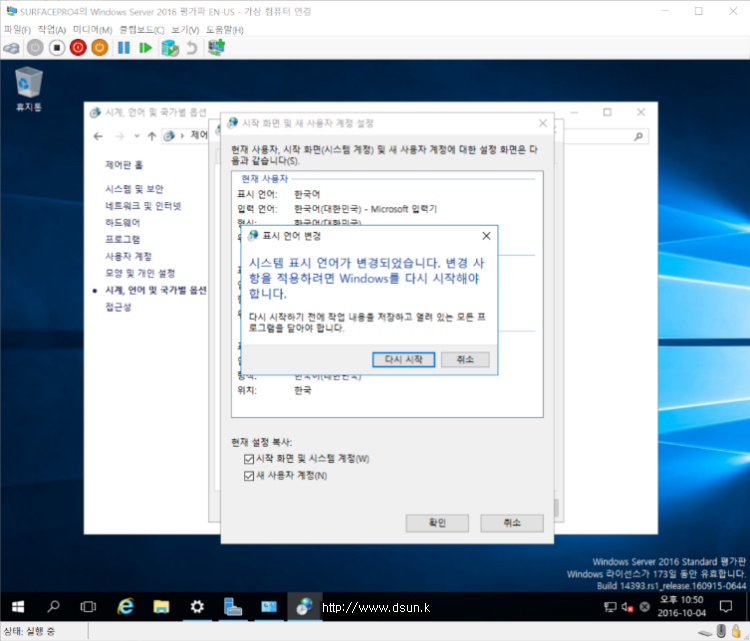
Task: Open 사용자 계정 category
Action: pos(128,256)
